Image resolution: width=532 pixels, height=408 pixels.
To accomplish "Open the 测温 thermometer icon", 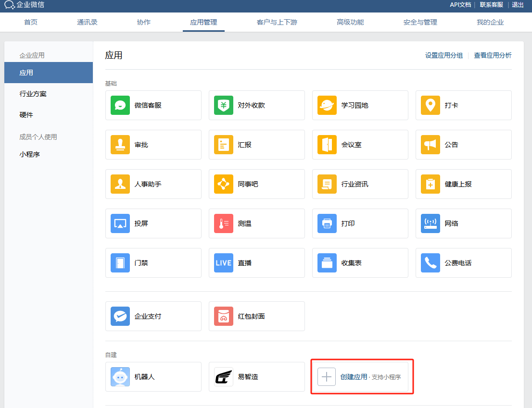I will [x=224, y=223].
